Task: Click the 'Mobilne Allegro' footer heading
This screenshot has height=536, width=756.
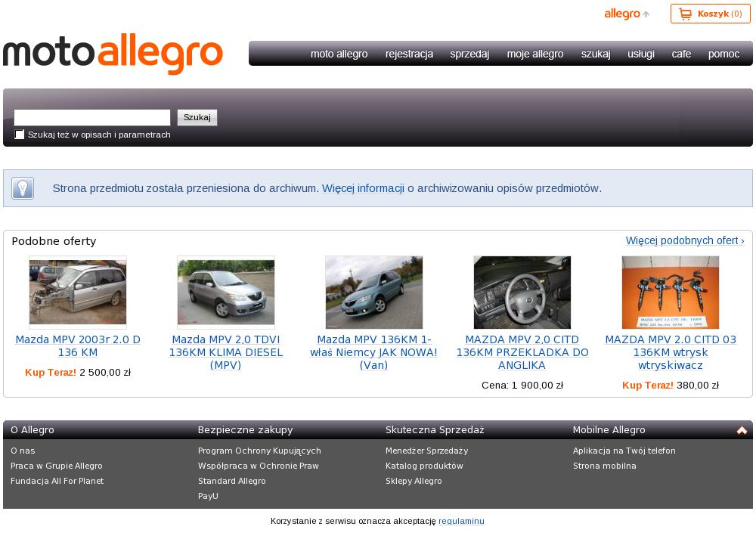Action: coord(609,430)
